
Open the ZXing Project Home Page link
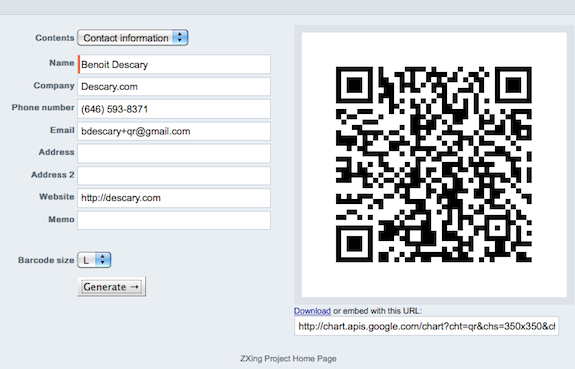point(288,358)
